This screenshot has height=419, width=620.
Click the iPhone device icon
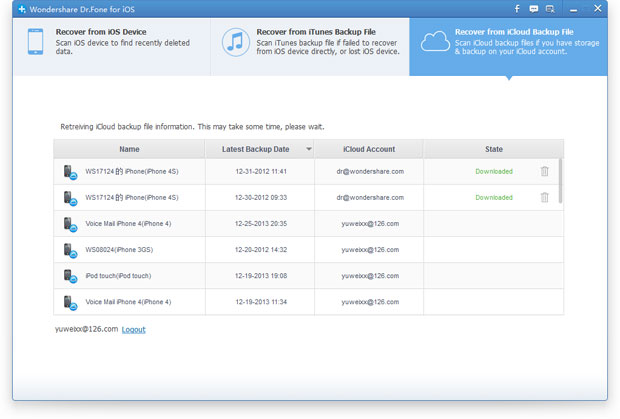tap(36, 42)
